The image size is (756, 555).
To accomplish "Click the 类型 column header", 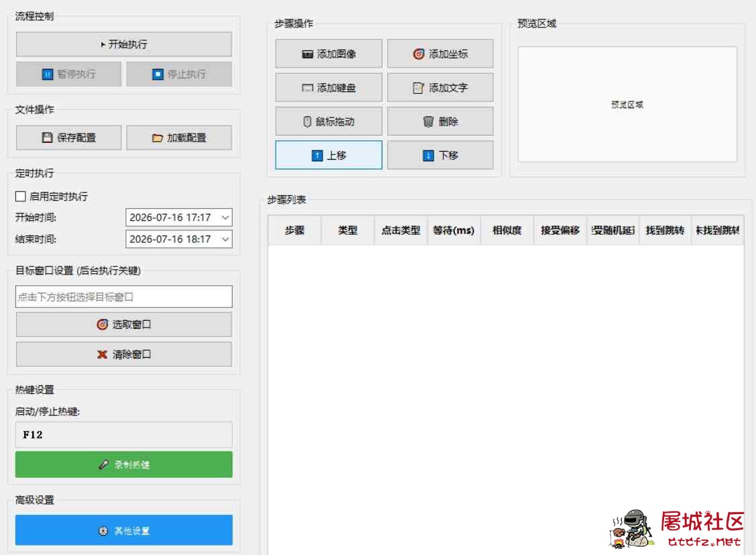I will [347, 230].
